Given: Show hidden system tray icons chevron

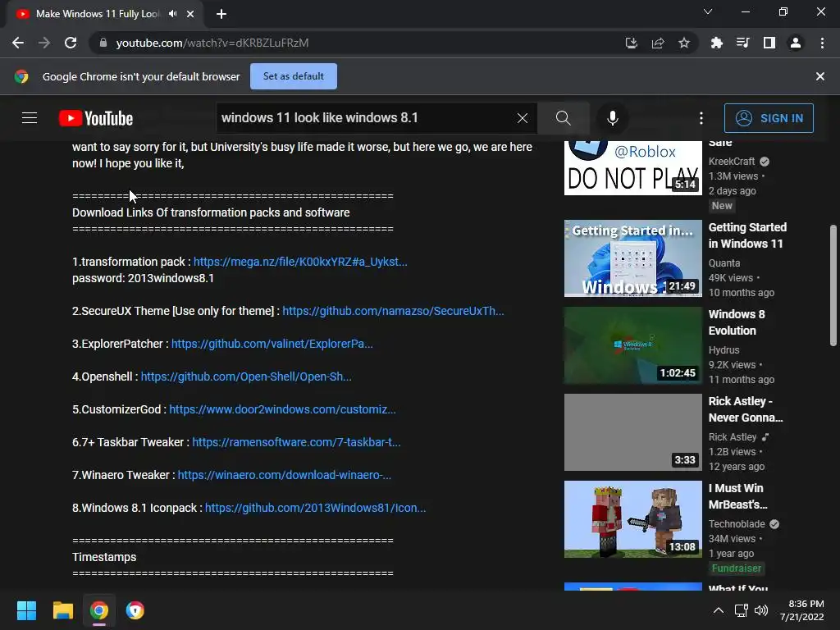Looking at the screenshot, I should [x=719, y=610].
